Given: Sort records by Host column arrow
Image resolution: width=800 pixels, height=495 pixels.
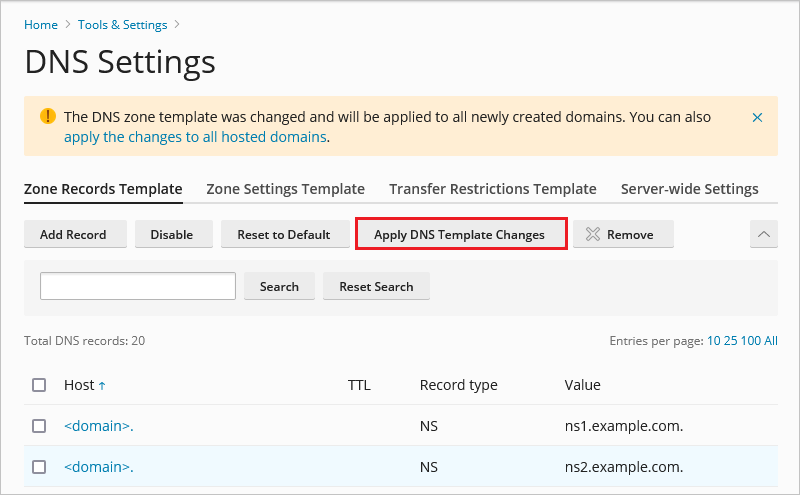Looking at the screenshot, I should coord(102,385).
